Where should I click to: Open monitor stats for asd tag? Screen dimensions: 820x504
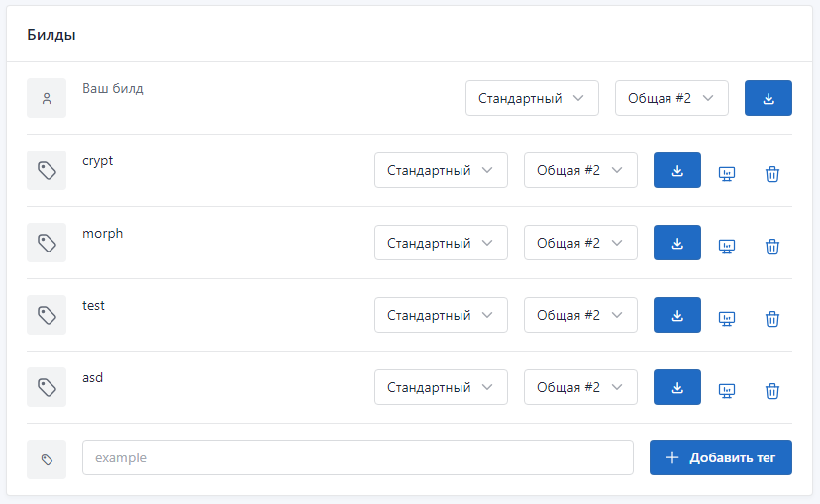pos(726,391)
